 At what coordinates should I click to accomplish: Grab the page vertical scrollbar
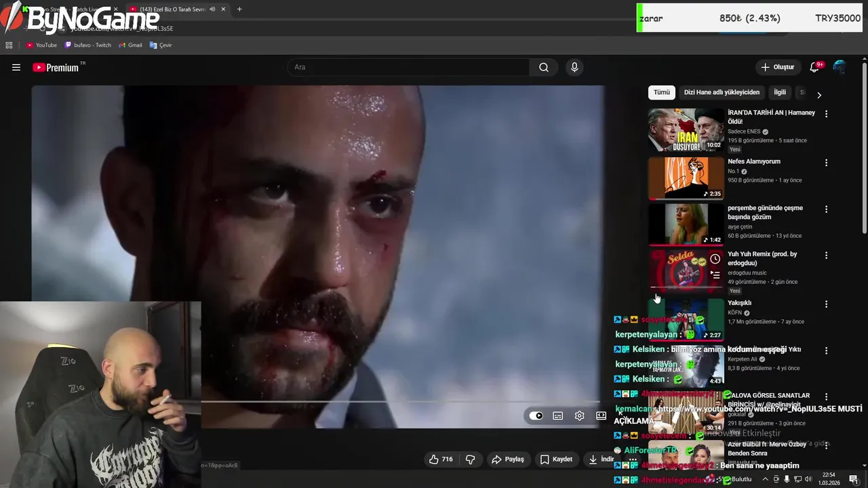(864, 149)
